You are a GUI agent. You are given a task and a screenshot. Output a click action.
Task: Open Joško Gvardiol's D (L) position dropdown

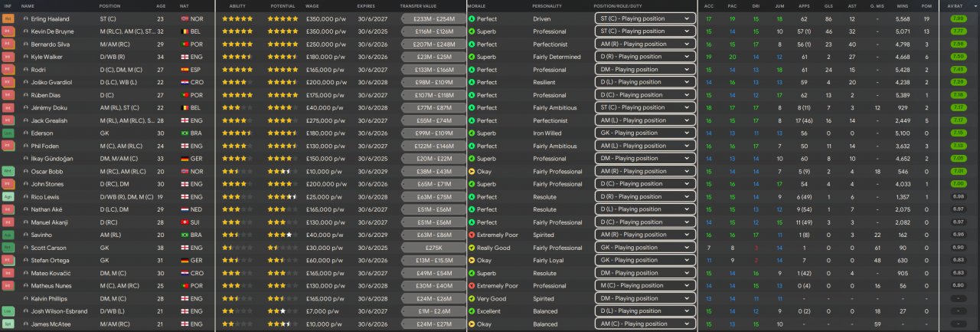645,82
